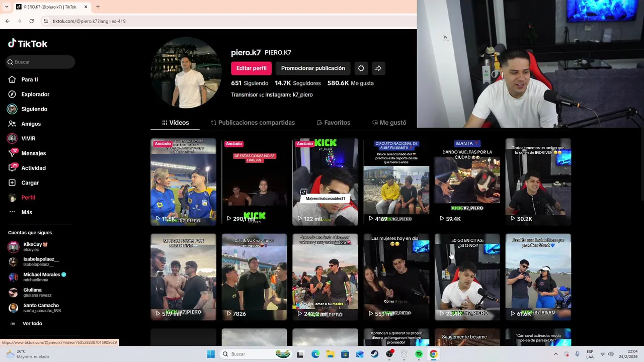Open 'Se hace pasar por argentino' video

point(183,277)
